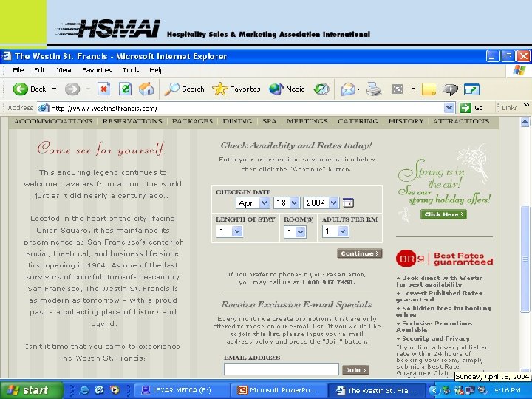
Task: Expand the address bar dropdown
Action: [449, 108]
